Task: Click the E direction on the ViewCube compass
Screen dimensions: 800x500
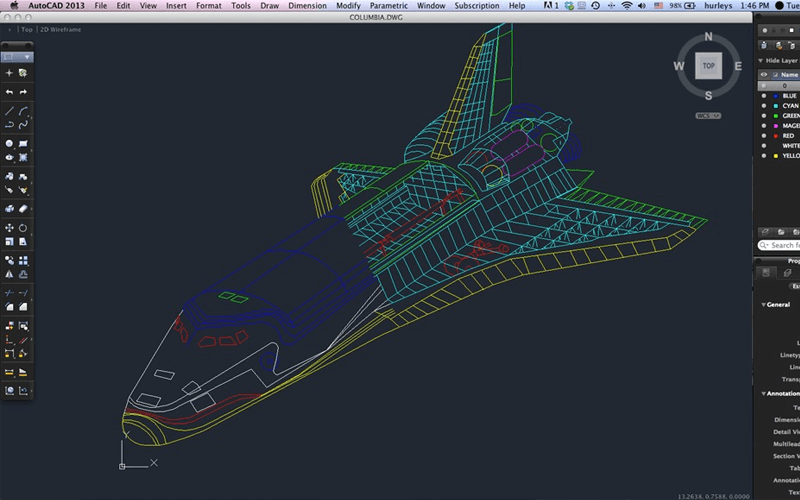Action: click(x=738, y=66)
